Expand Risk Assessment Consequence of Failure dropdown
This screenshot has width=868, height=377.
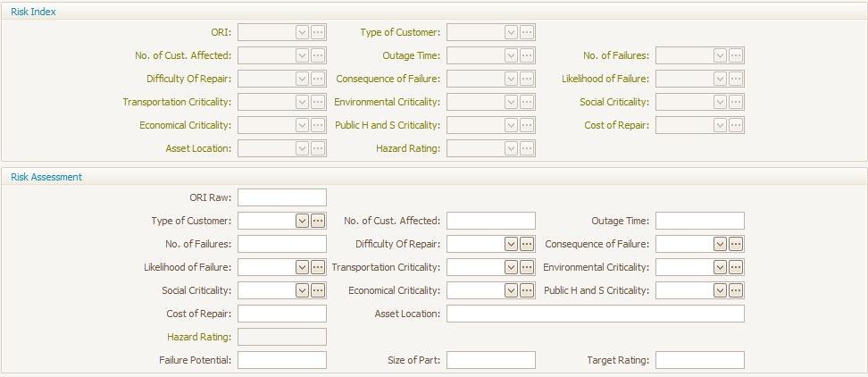coord(720,244)
